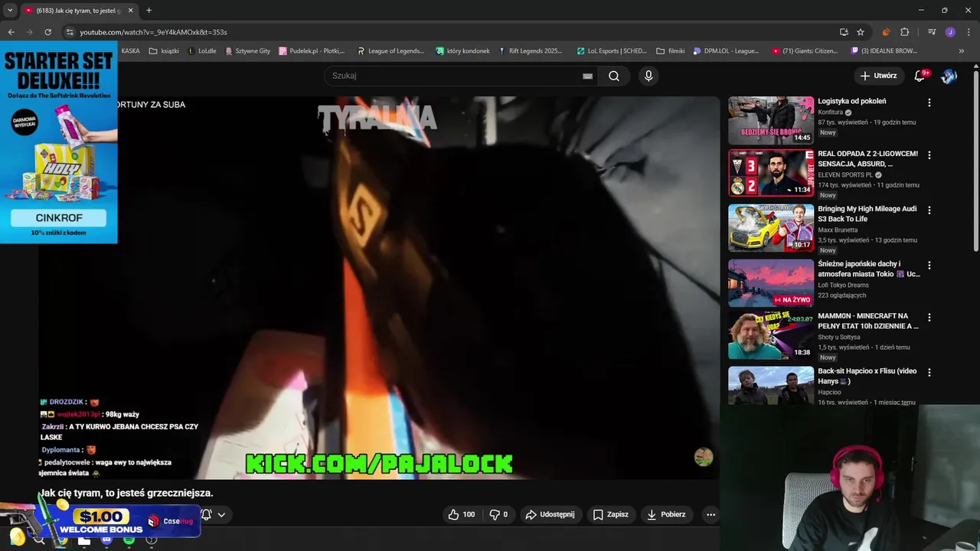Screen dimensions: 980x551
Task: Bookmark this page with the star icon
Action: (x=861, y=32)
